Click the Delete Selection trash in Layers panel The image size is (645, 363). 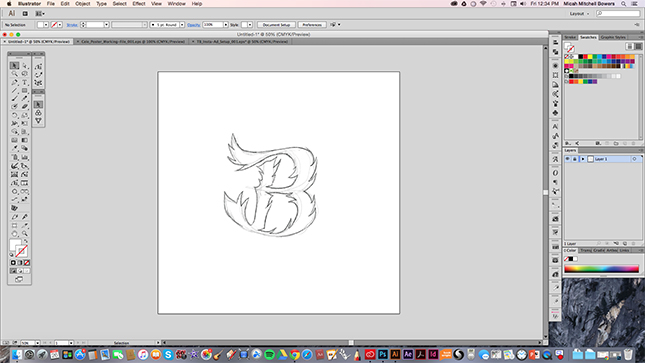point(633,244)
